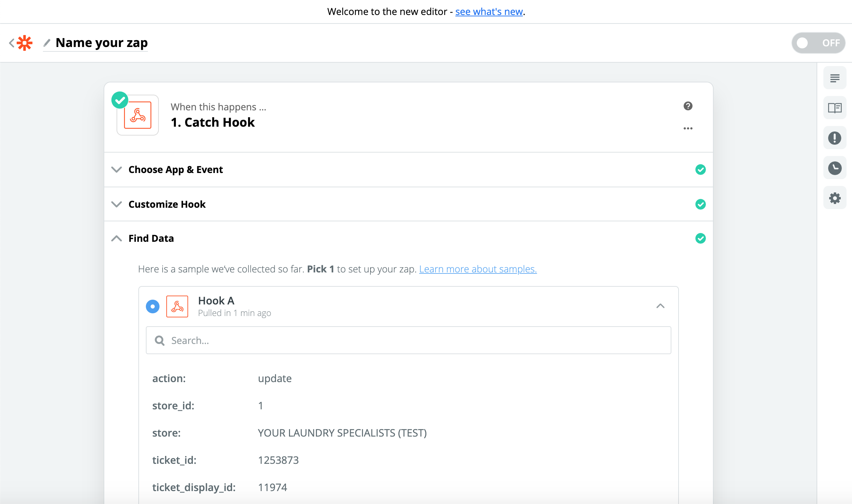This screenshot has width=852, height=504.
Task: Expand the Customize Hook section
Action: (167, 204)
